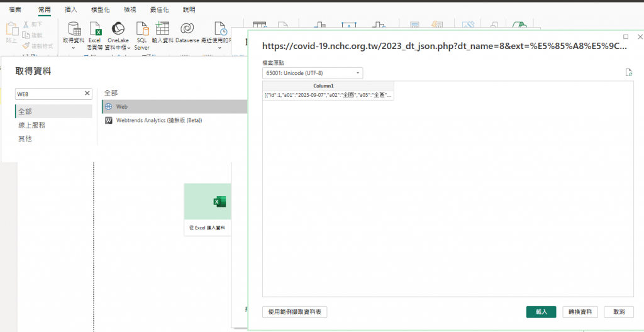Click the 檔案原點 label
644x332 pixels.
click(x=273, y=63)
